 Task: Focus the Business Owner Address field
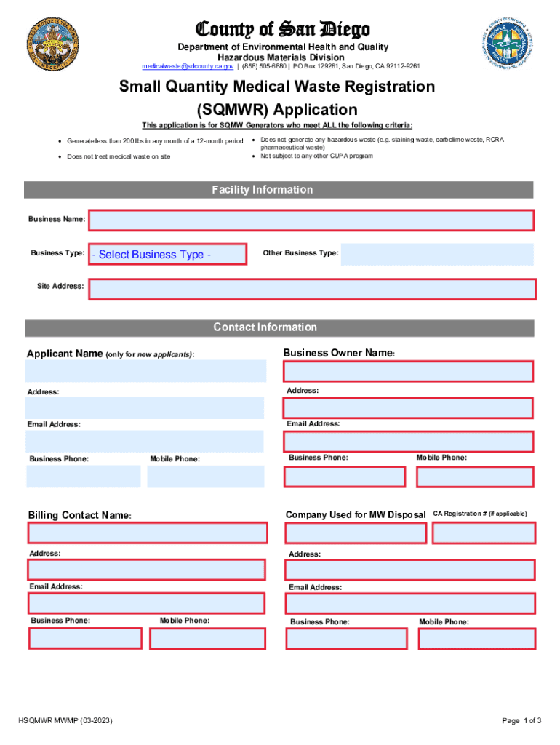408,408
